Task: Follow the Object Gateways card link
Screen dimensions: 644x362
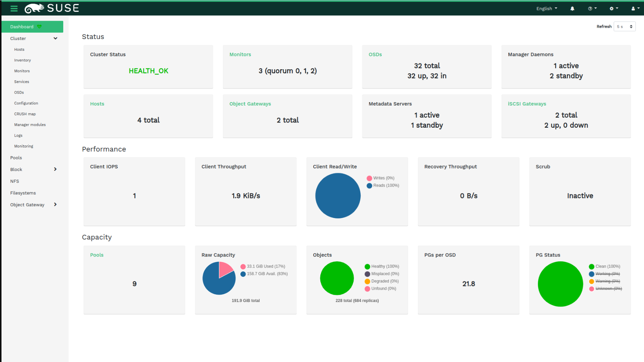Action: [x=250, y=104]
